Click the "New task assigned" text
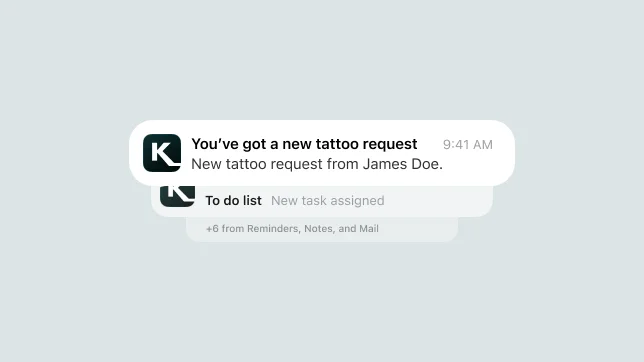The width and height of the screenshot is (644, 362). click(x=328, y=201)
